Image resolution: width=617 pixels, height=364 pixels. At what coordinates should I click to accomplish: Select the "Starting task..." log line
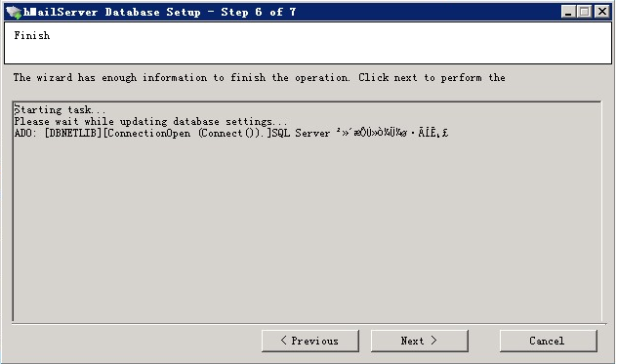click(60, 110)
